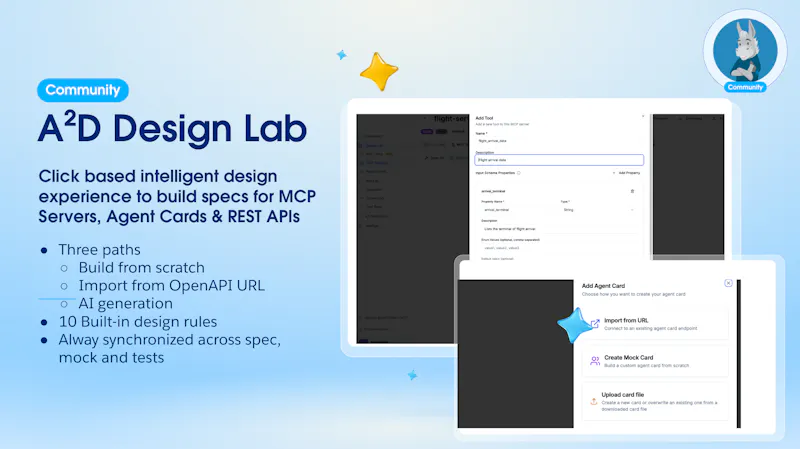
Task: Click the A²D Design Lab heading
Action: point(172,128)
